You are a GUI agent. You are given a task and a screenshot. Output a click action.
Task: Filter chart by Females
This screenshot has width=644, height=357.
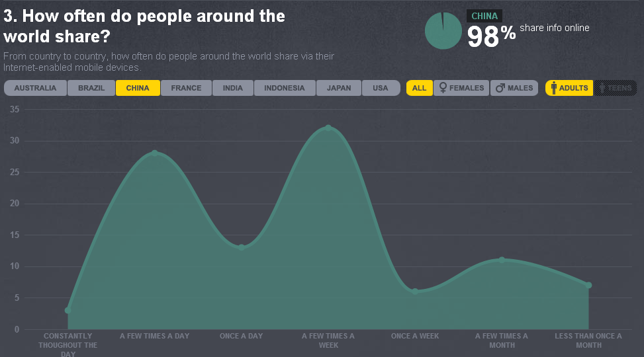[461, 88]
